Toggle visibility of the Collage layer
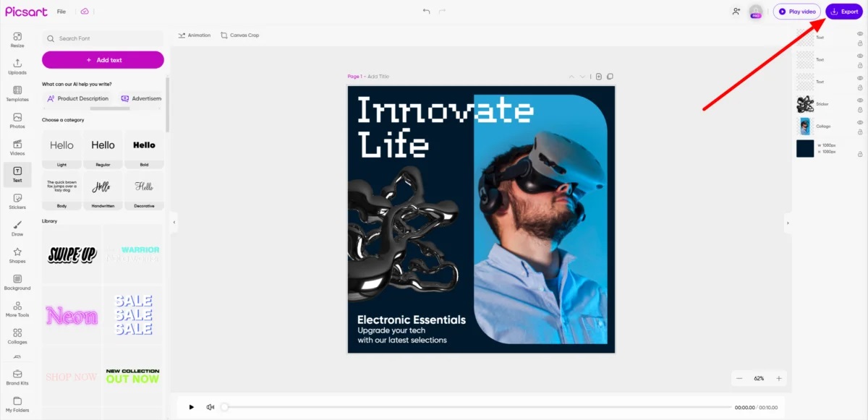The image size is (868, 420). 860,122
